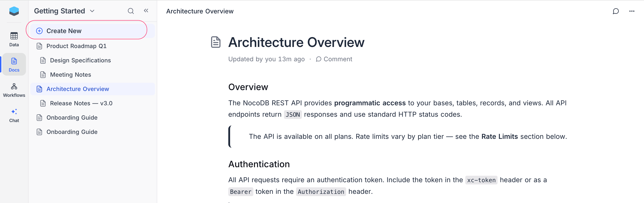
Task: Expand the Getting Started base dropdown
Action: coord(92,11)
